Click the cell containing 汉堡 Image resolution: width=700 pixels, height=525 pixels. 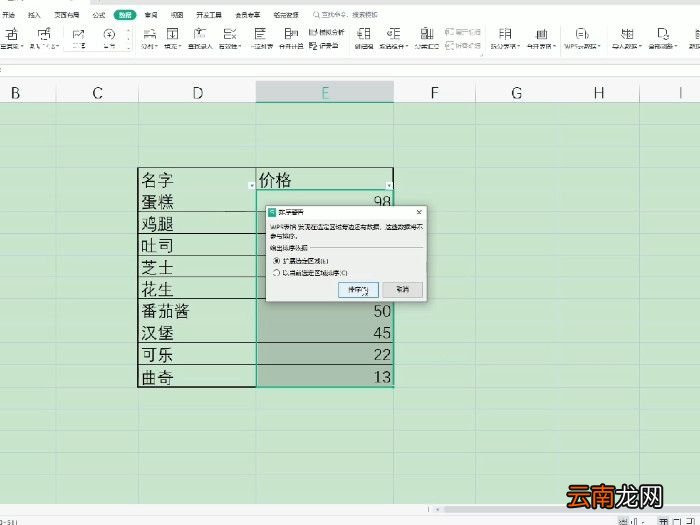197,332
